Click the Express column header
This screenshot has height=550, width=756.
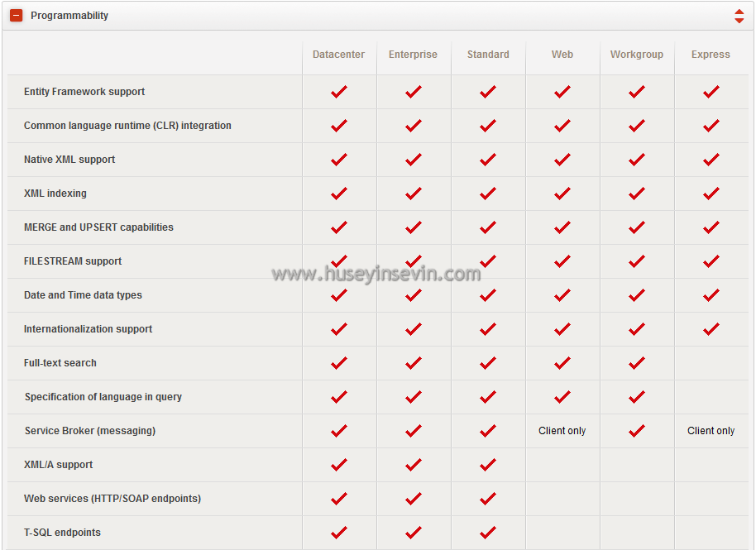[711, 55]
